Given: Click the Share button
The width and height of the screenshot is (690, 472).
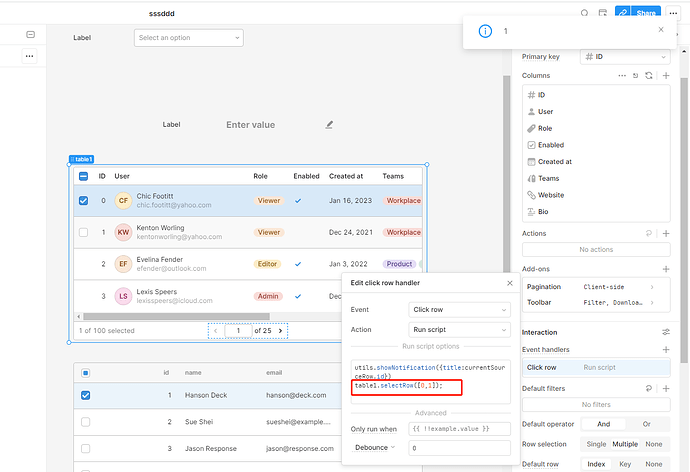Looking at the screenshot, I should [x=646, y=13].
